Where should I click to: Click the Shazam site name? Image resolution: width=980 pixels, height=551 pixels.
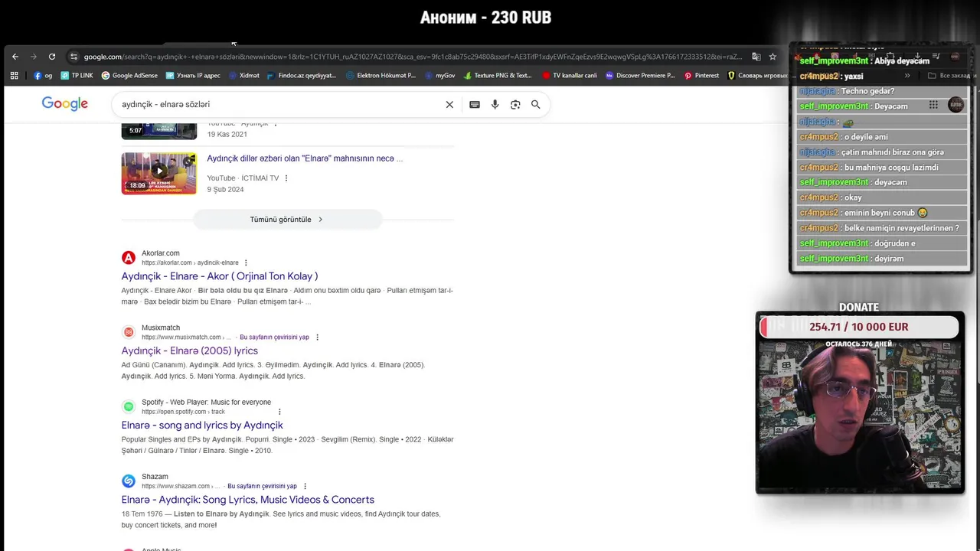point(155,477)
